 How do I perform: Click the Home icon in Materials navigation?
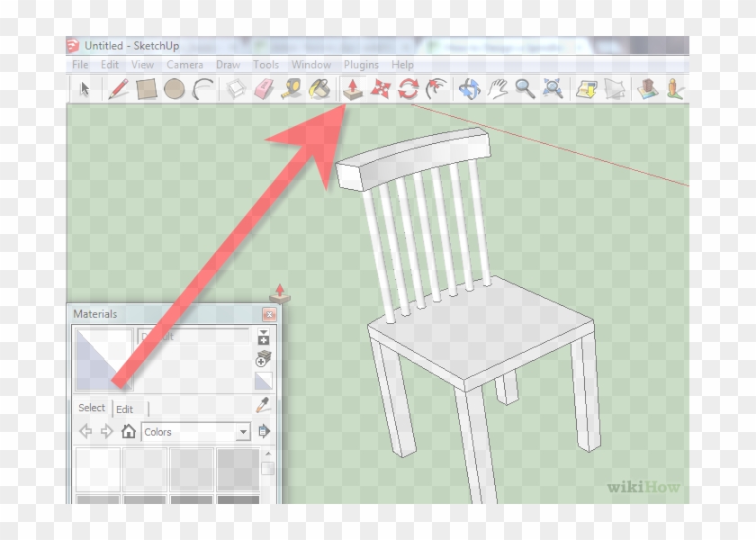[129, 432]
